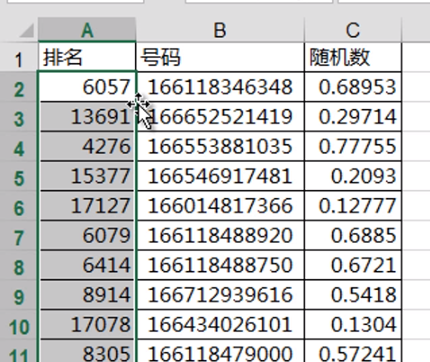Viewport: 430px width, 362px height.
Task: Select row 10 header
Action: (x=19, y=325)
